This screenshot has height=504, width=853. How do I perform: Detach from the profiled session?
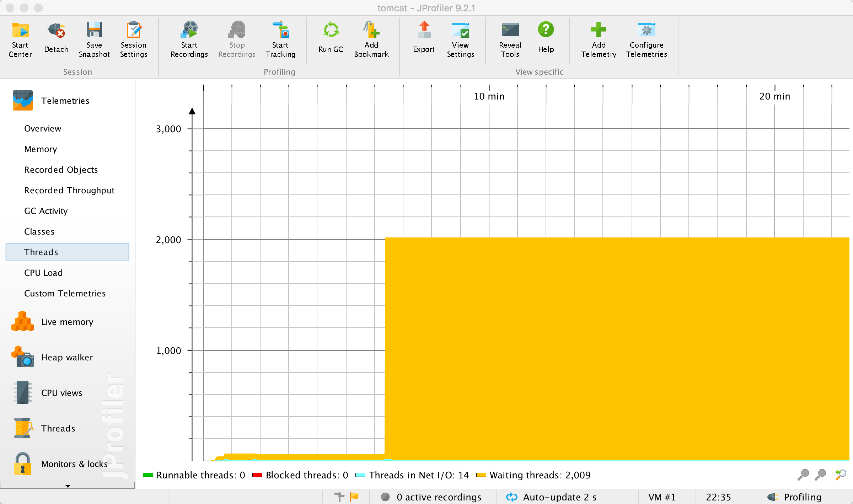(x=56, y=31)
